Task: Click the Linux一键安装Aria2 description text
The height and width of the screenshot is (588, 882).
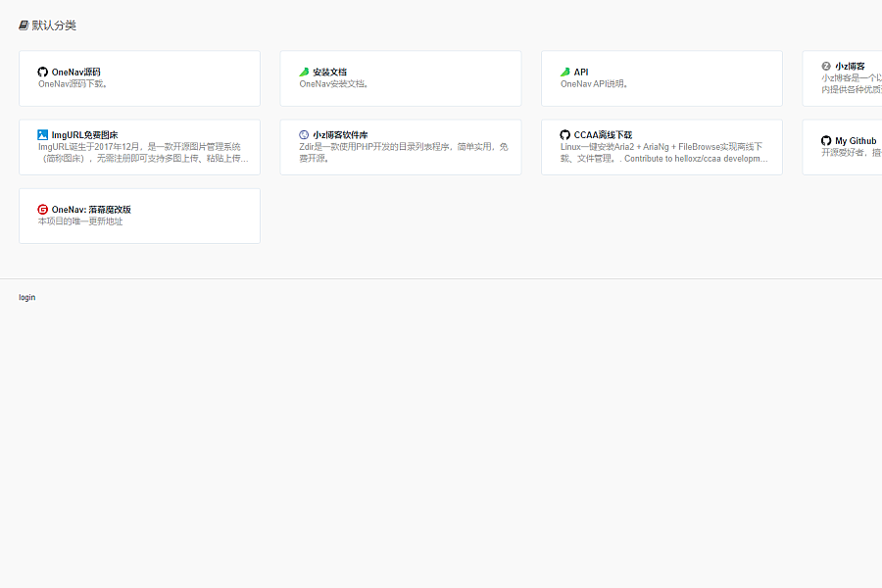Action: click(663, 153)
